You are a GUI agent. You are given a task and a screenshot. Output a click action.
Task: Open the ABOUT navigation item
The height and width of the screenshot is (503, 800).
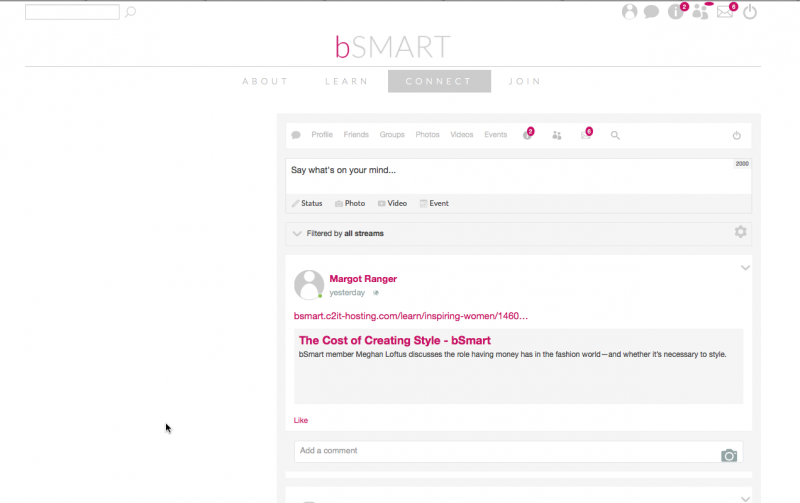[265, 81]
